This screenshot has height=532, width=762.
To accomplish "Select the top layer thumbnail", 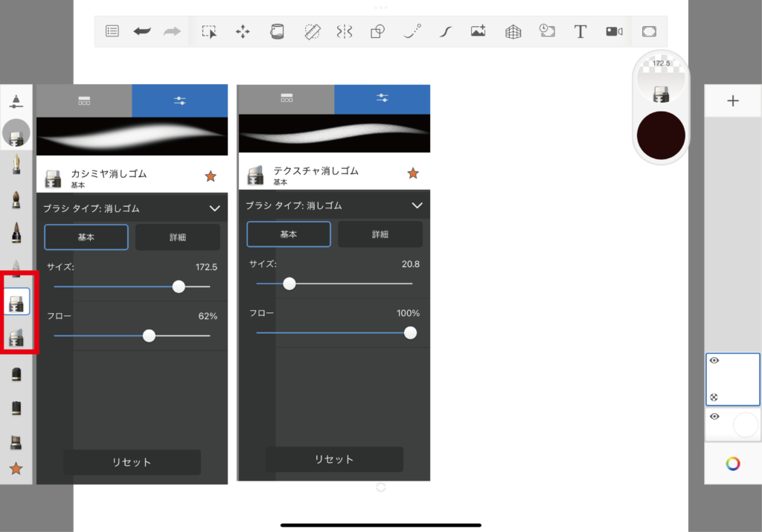I will pyautogui.click(x=733, y=379).
